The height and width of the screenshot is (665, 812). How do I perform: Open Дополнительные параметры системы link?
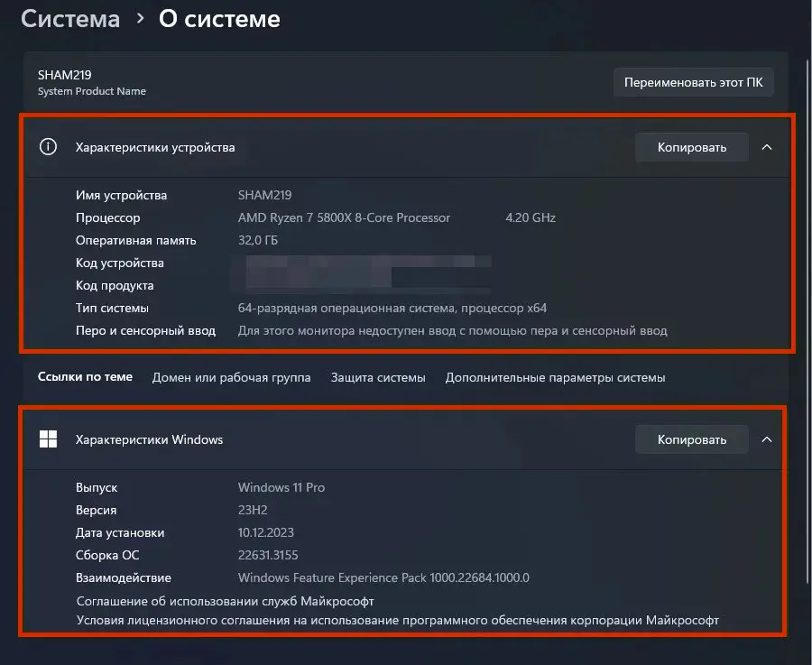(555, 377)
